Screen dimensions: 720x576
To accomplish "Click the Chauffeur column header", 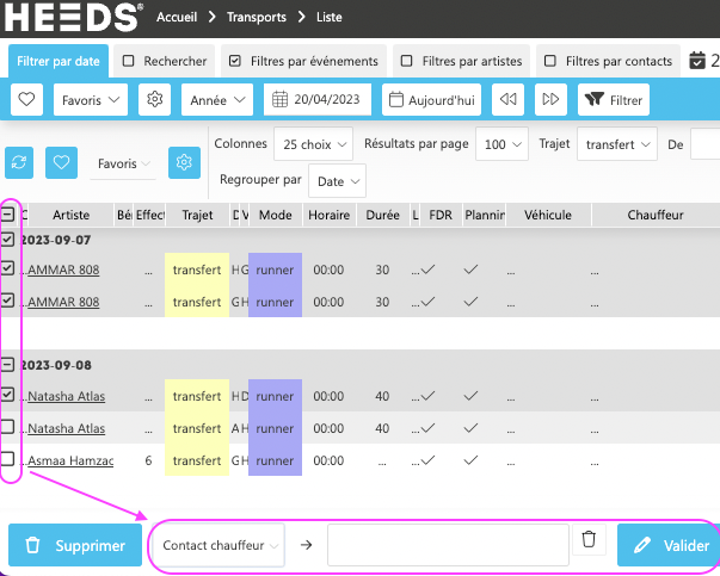I will (x=655, y=215).
